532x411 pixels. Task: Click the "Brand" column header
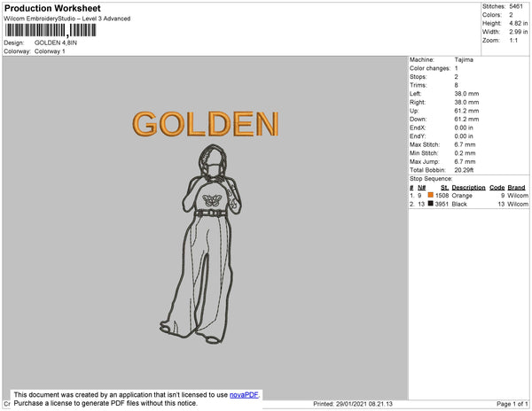tap(516, 188)
